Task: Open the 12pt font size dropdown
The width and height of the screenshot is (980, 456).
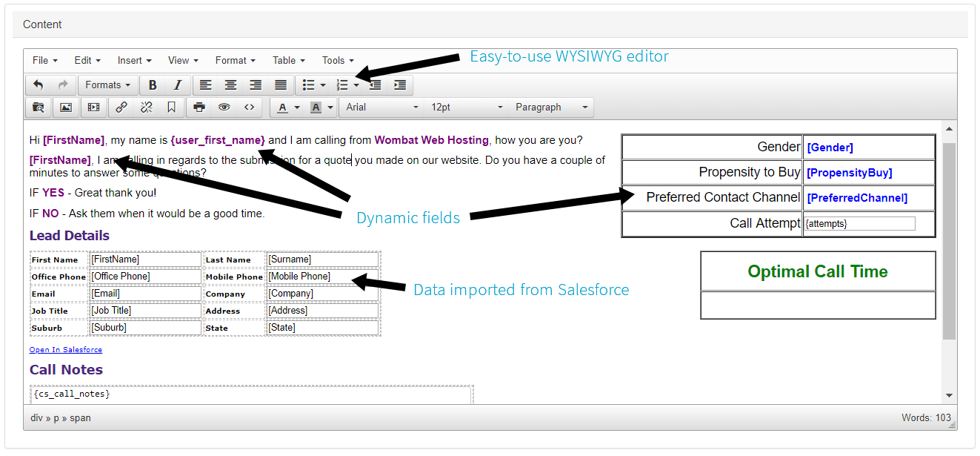Action: (x=467, y=108)
